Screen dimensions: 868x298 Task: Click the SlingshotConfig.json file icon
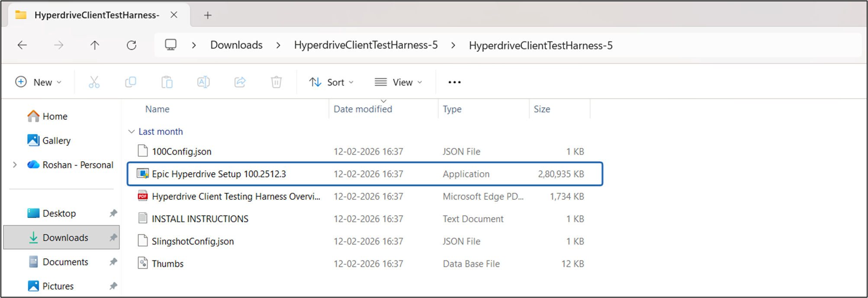pyautogui.click(x=143, y=240)
